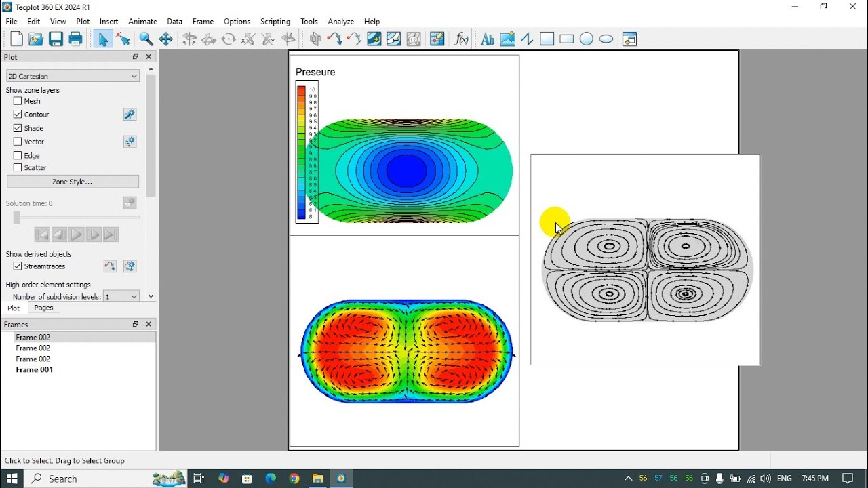Open the subdivision levels dropdown

coord(121,296)
